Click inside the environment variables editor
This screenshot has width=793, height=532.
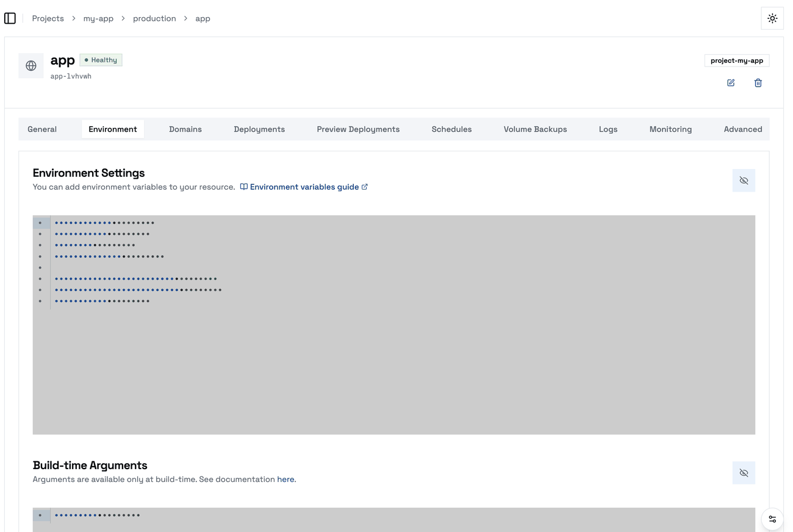(x=394, y=325)
